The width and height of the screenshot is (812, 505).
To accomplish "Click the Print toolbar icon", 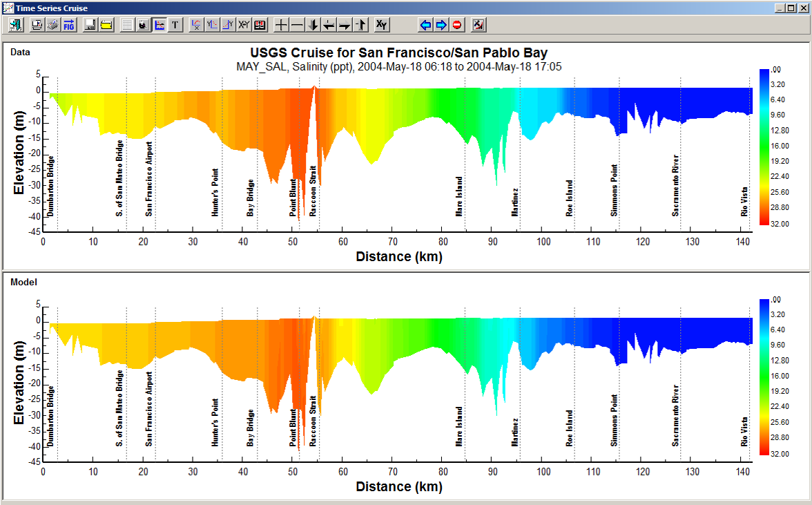I will [37, 24].
